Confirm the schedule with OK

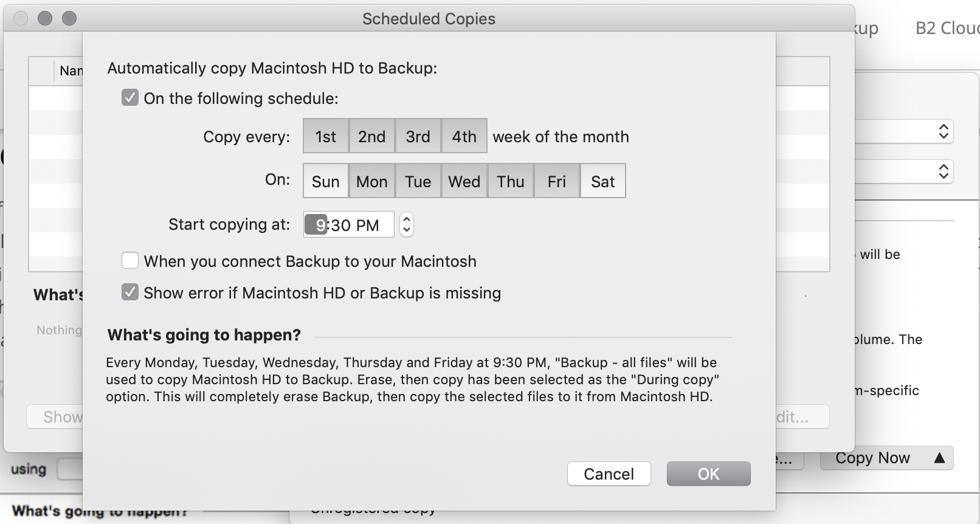click(708, 474)
